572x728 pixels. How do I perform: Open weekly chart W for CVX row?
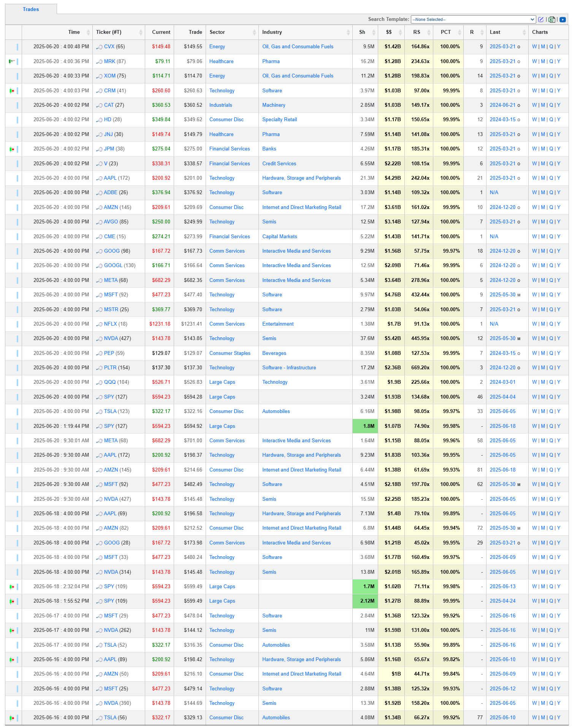(x=534, y=47)
